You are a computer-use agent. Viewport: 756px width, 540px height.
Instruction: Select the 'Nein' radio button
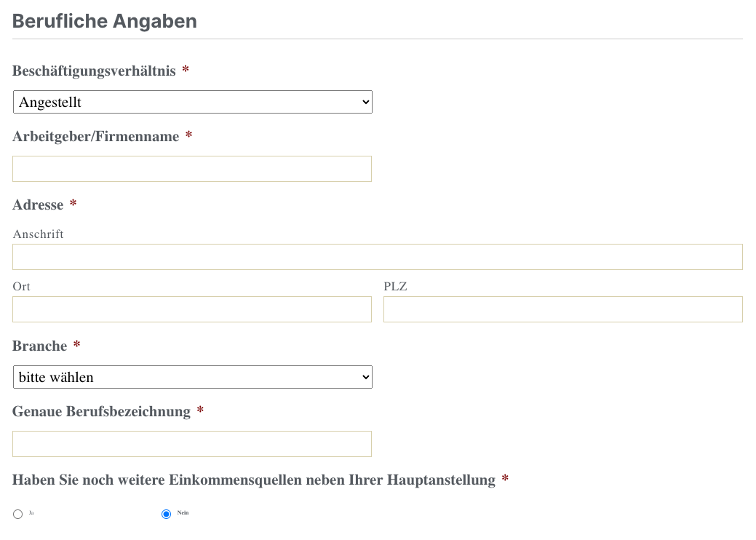(166, 515)
